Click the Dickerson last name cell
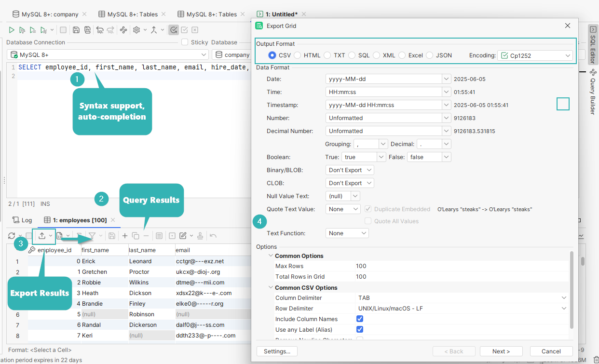Screen dimensions: 599x364 point(151,325)
